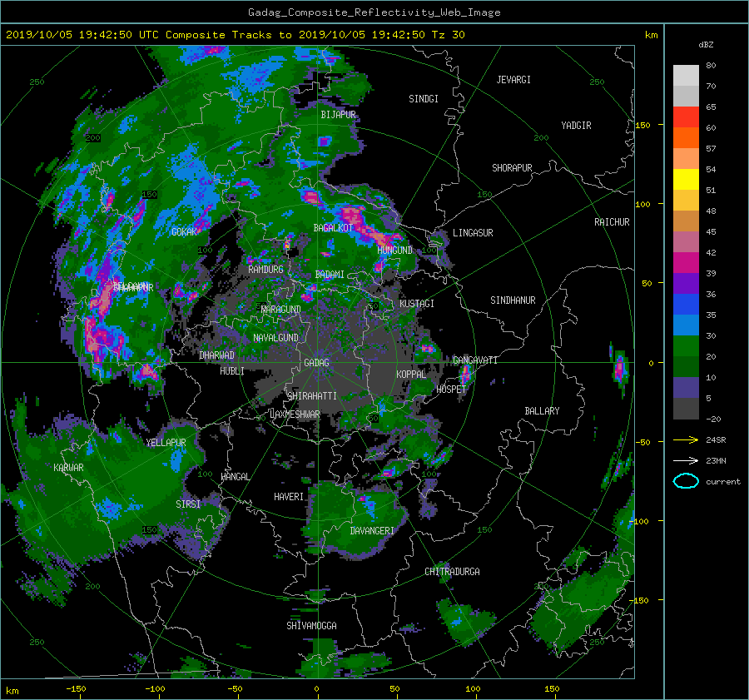Click the KUSTAGI city label

(x=417, y=304)
